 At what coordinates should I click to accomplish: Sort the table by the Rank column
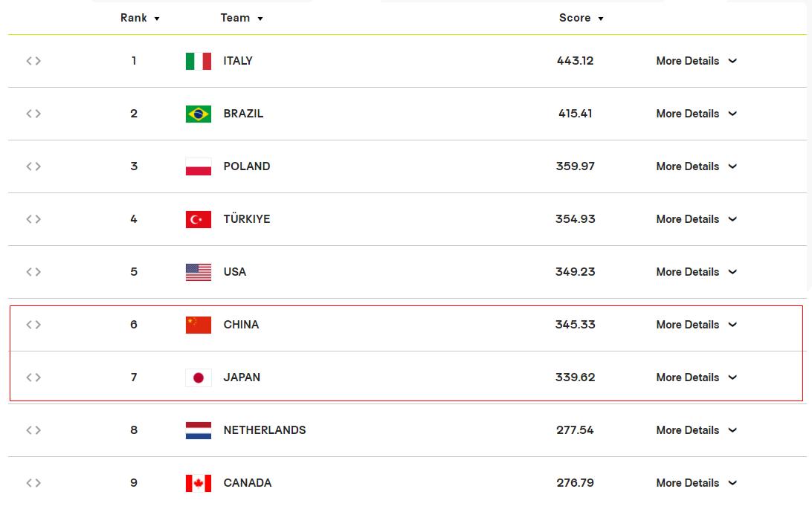(140, 18)
